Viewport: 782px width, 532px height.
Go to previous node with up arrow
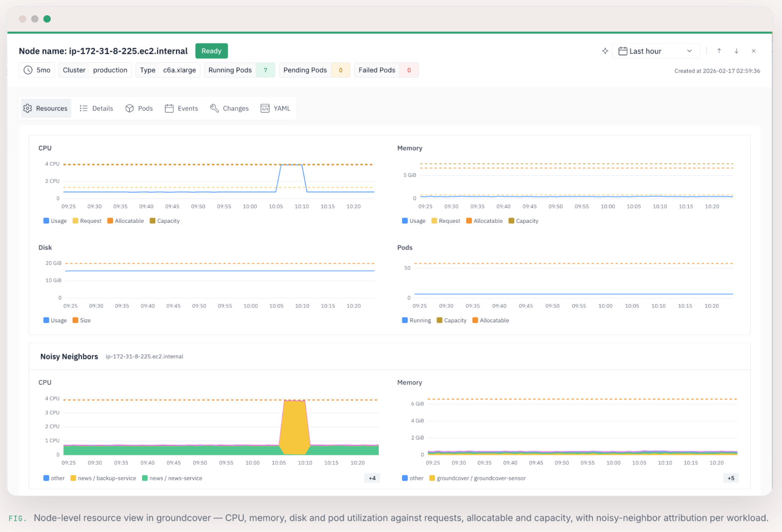(719, 51)
